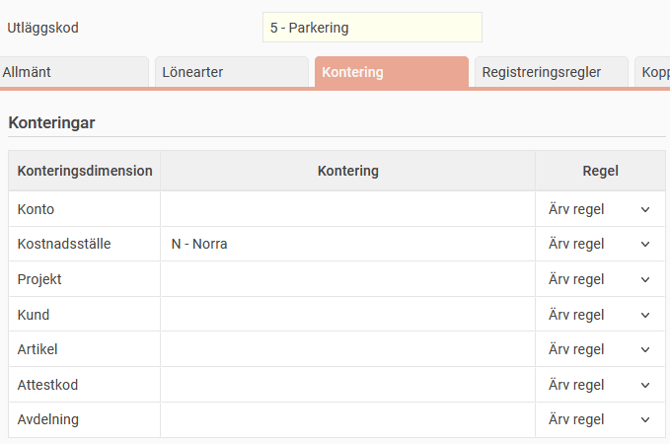Open the Artikel Regel dropdown
Image resolution: width=670 pixels, height=444 pixels.
599,350
